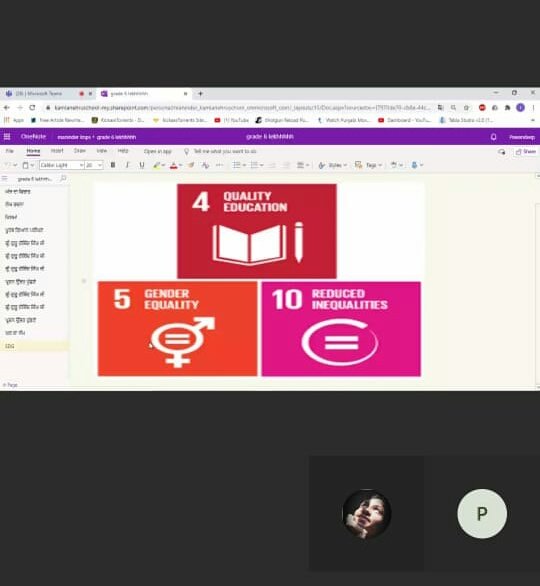Open the File menu
Viewport: 540px width, 586px height.
coord(10,151)
